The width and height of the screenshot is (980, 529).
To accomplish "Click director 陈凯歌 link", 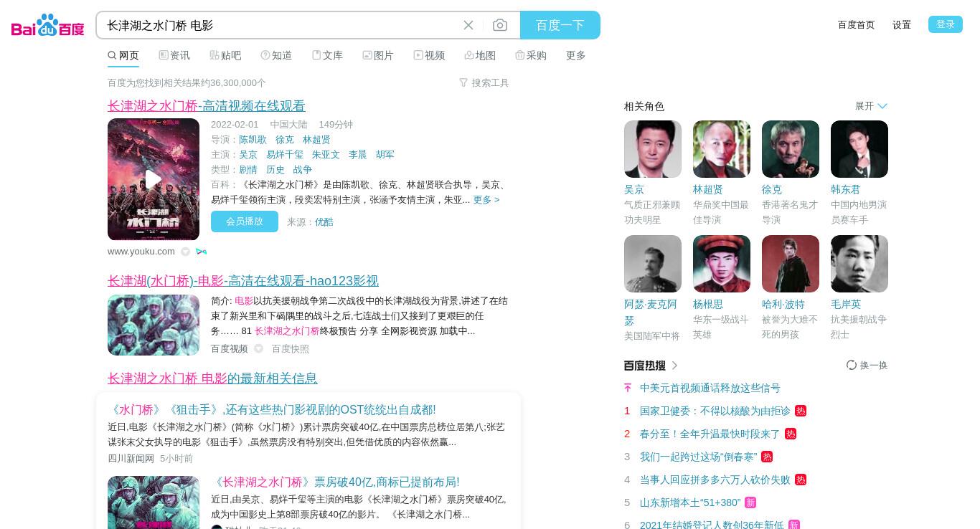I will [253, 139].
